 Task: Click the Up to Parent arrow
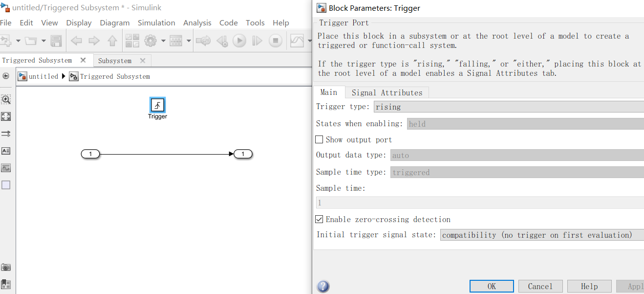(x=112, y=41)
